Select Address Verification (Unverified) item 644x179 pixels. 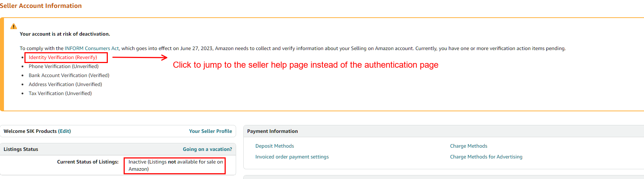pyautogui.click(x=65, y=84)
